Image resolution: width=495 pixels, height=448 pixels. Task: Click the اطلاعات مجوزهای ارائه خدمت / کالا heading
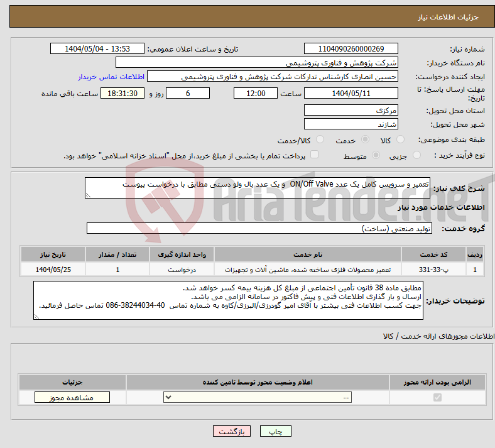coord(438,337)
